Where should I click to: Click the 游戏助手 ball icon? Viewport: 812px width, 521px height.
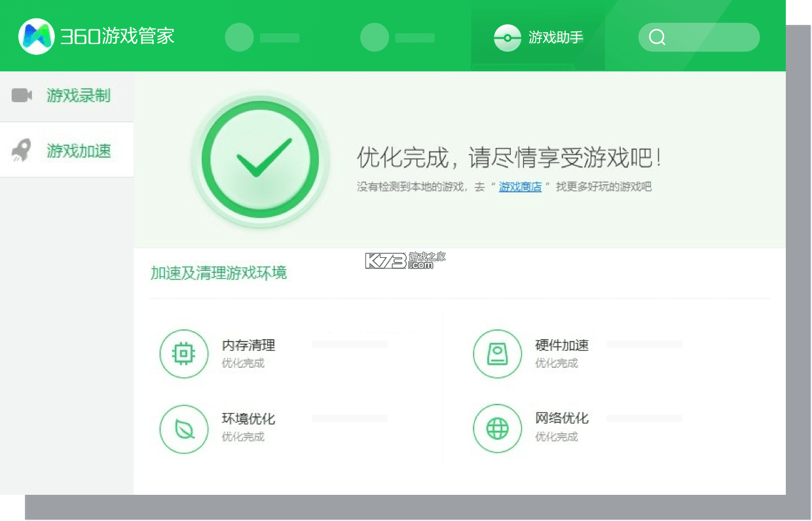[x=507, y=37]
